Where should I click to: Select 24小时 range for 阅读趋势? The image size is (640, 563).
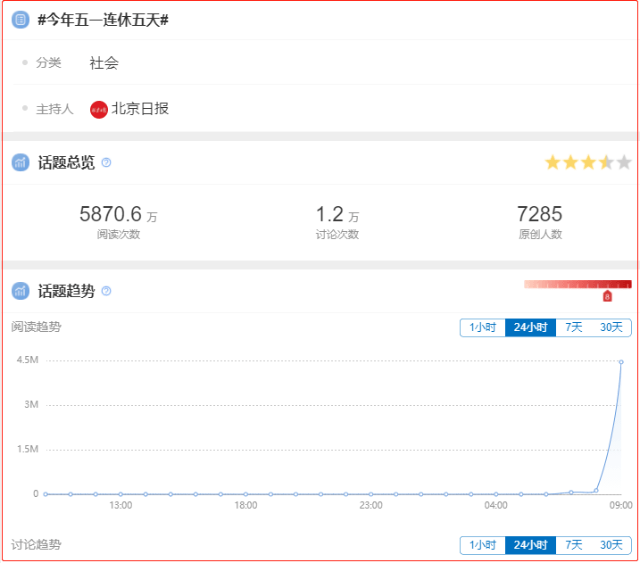(530, 328)
